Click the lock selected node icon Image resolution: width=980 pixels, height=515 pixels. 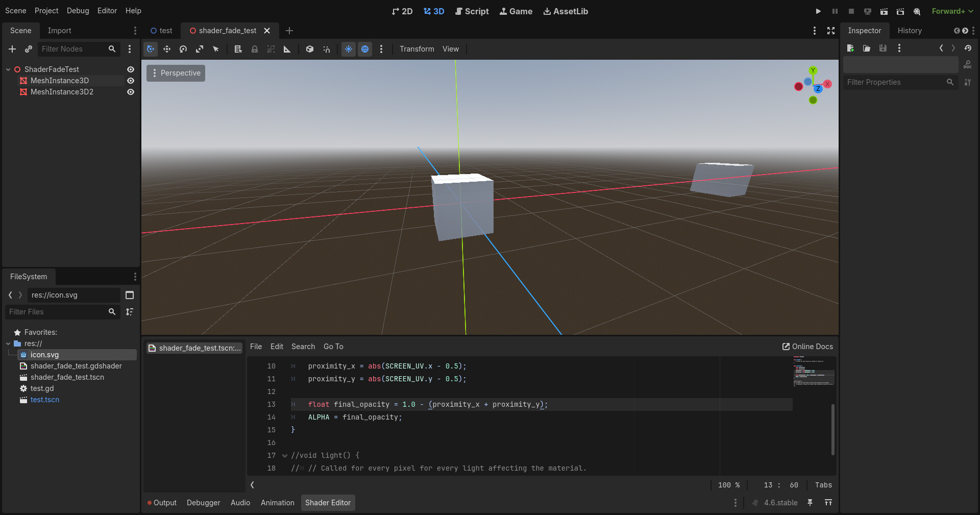(x=255, y=49)
